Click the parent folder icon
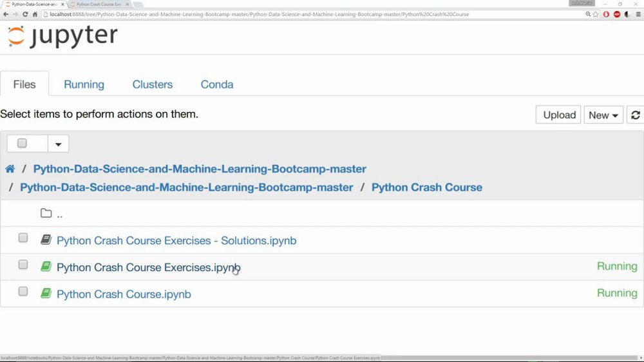The height and width of the screenshot is (362, 644). coord(46,213)
